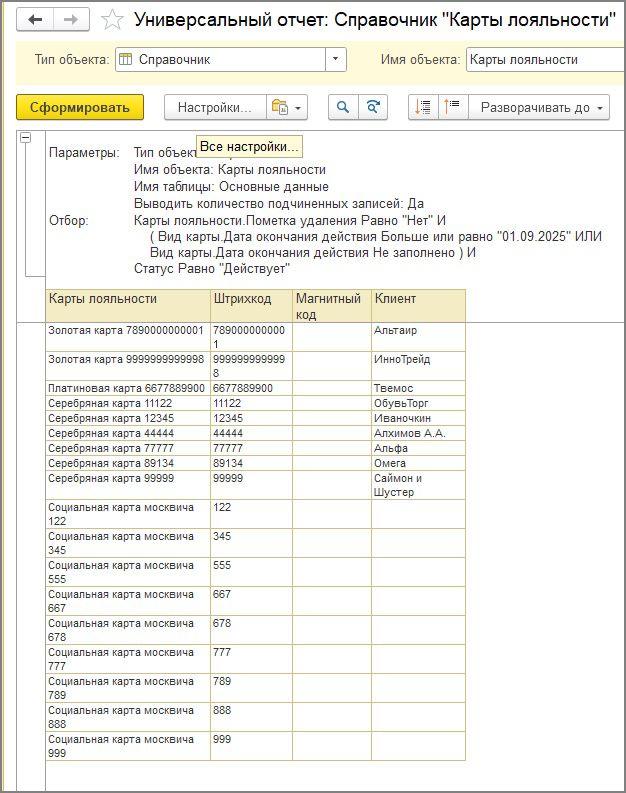Screen dimensions: 626x793
Task: Select column header Магнитный код
Action: (332, 305)
